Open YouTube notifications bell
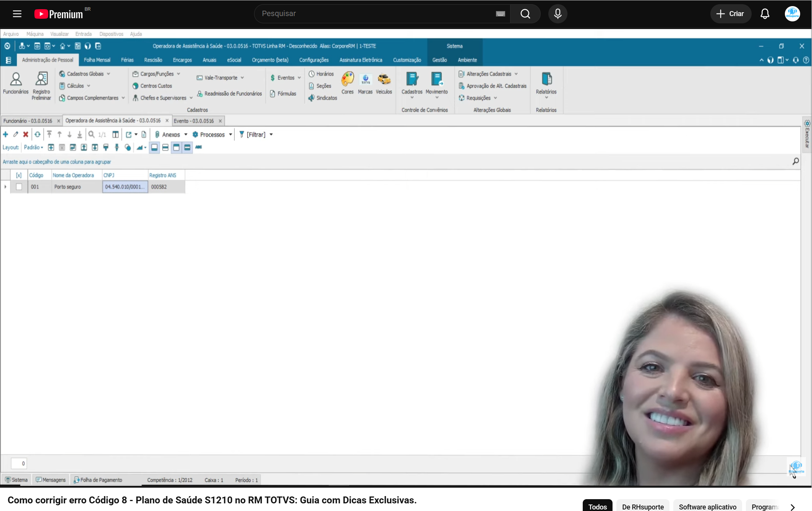The image size is (812, 511). pos(765,14)
